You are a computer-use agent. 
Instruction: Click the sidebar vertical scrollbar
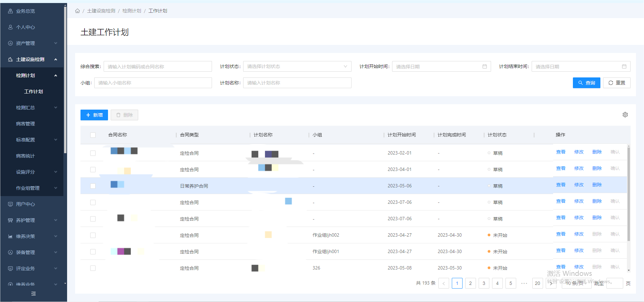coord(65,79)
